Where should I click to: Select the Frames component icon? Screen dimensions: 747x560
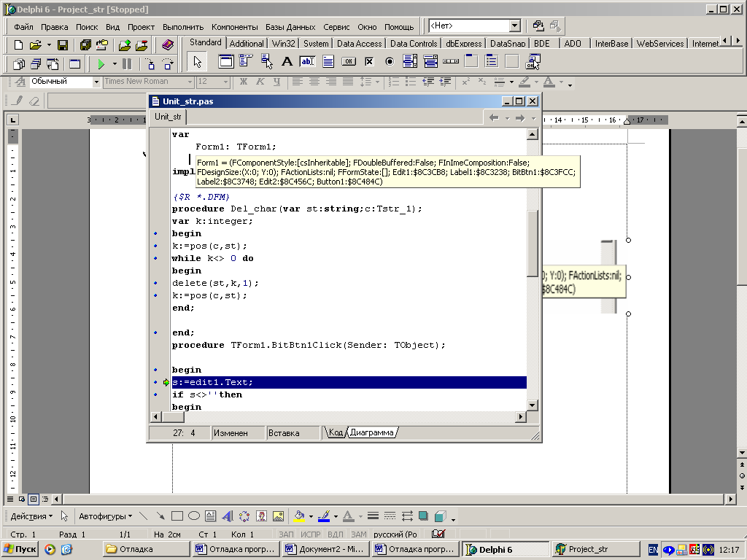pyautogui.click(x=226, y=61)
